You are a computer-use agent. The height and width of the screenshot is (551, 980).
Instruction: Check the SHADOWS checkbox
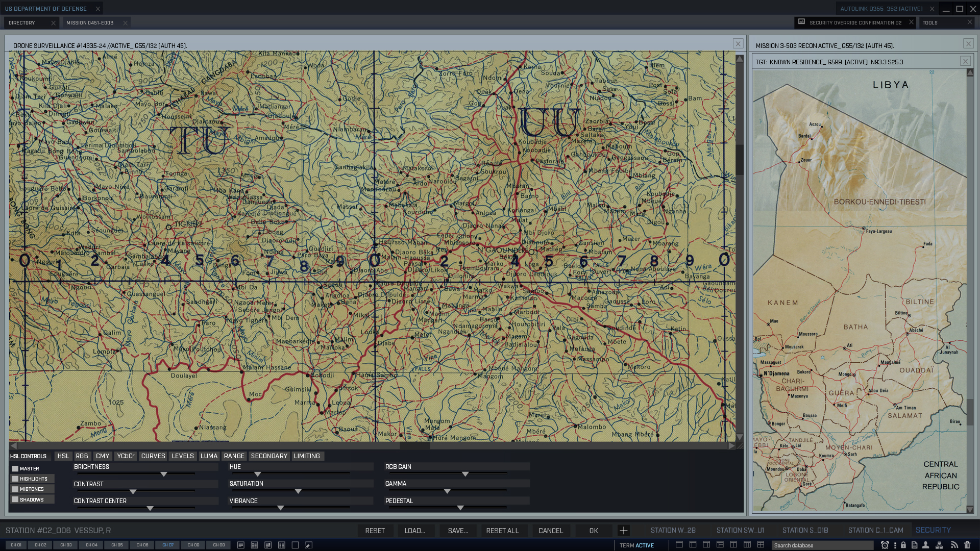click(x=15, y=499)
